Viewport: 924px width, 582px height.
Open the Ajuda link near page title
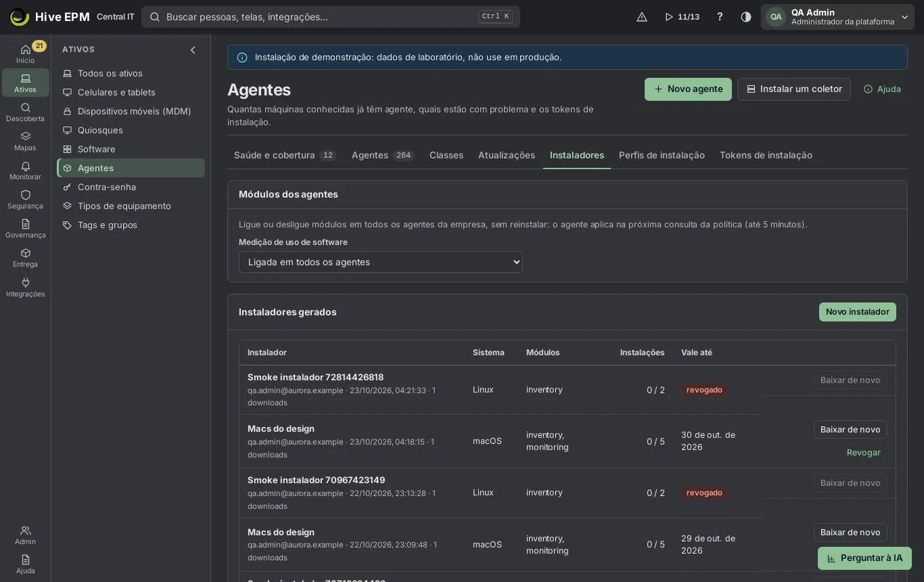(x=882, y=89)
